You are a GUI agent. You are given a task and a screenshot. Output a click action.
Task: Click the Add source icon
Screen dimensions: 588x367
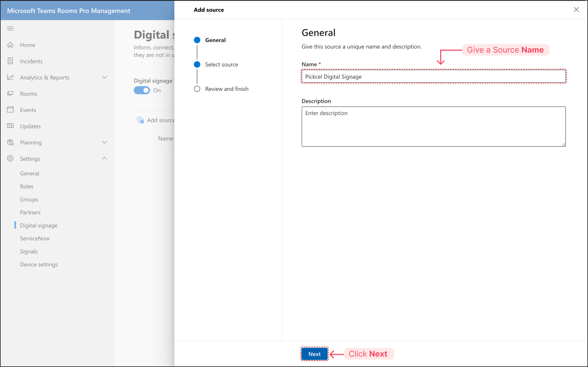(x=140, y=120)
